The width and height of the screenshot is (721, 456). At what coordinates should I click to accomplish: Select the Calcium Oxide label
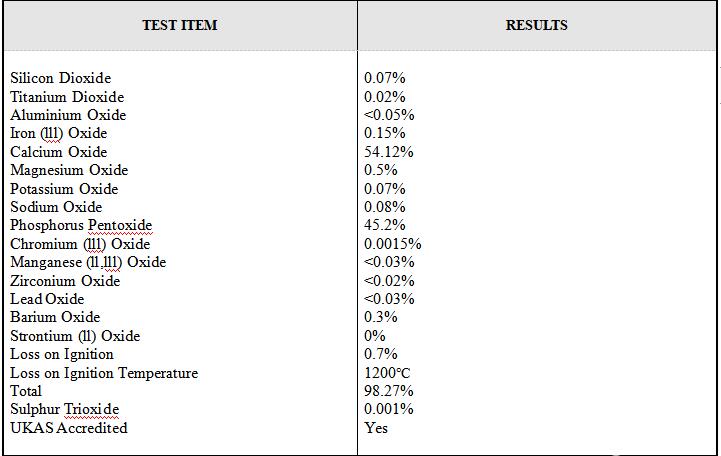tap(58, 152)
